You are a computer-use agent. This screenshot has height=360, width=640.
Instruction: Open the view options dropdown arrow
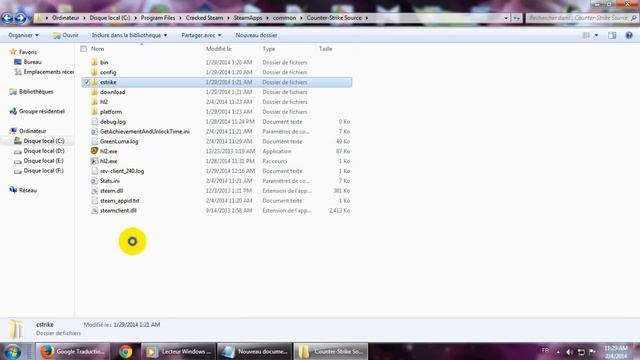tap(596, 36)
